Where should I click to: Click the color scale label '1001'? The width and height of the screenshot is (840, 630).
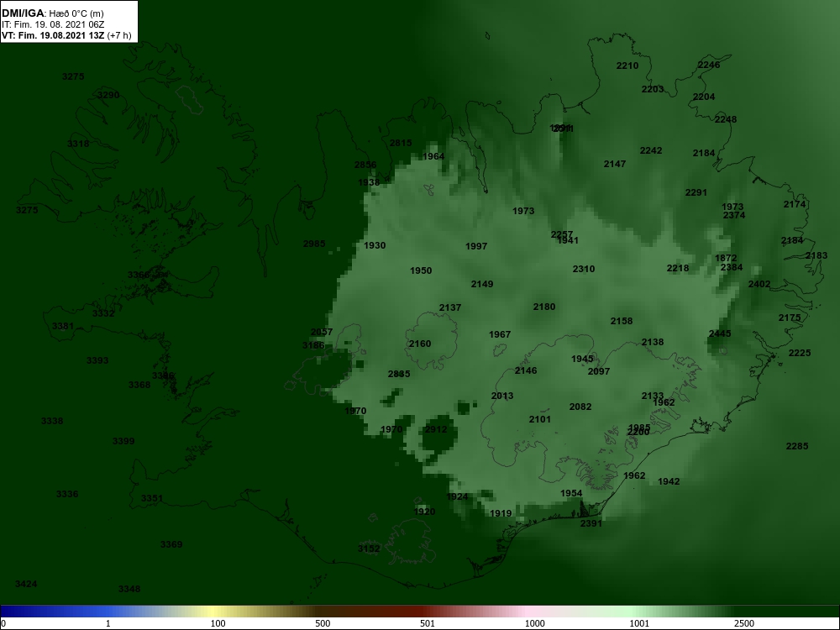coord(639,623)
